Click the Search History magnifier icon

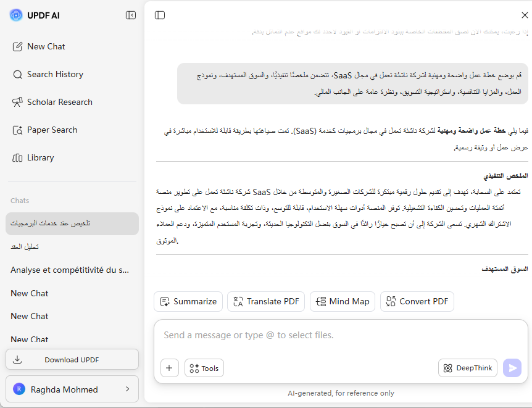[x=17, y=74]
